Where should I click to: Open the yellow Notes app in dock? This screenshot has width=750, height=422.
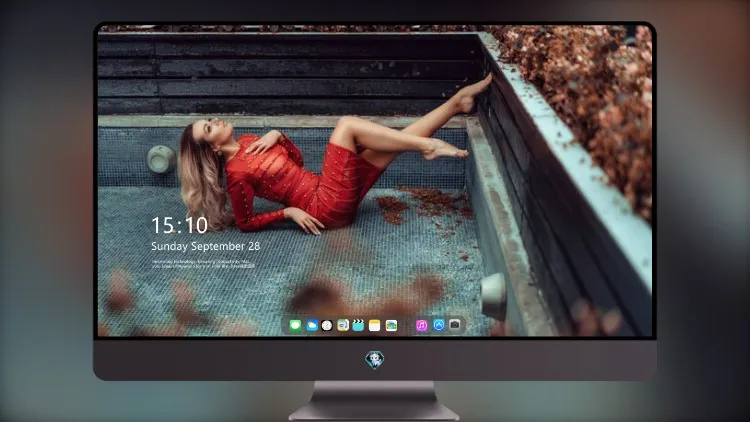coord(375,326)
